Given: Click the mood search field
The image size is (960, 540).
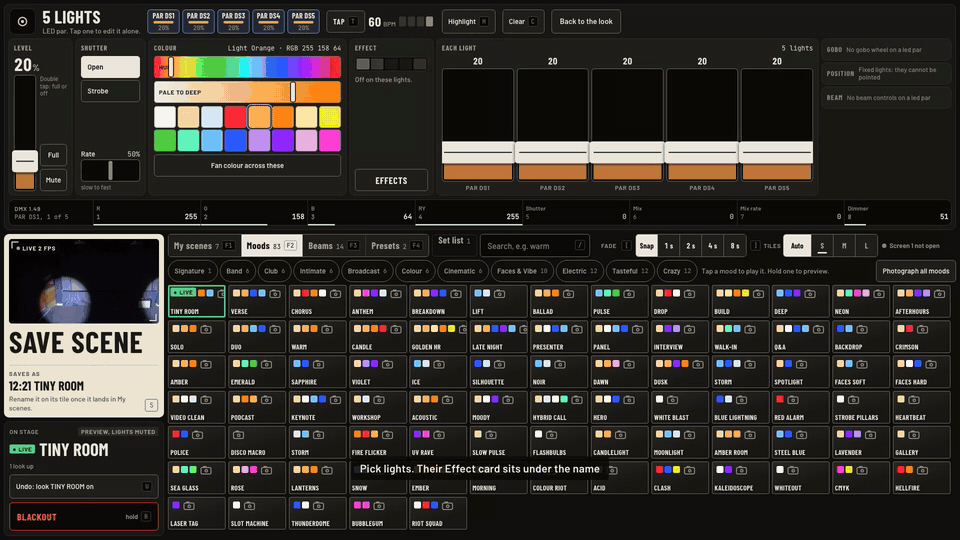Looking at the screenshot, I should point(534,246).
